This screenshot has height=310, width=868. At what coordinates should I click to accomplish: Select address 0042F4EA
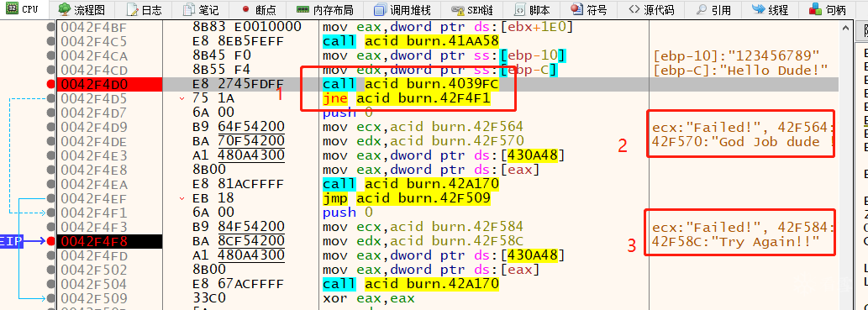point(93,184)
